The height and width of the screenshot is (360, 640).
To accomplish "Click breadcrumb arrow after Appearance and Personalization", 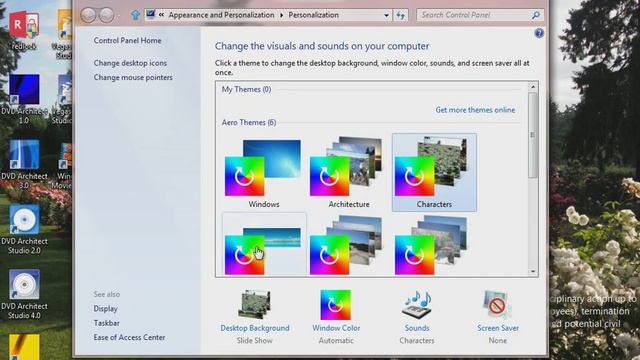I will [x=282, y=15].
